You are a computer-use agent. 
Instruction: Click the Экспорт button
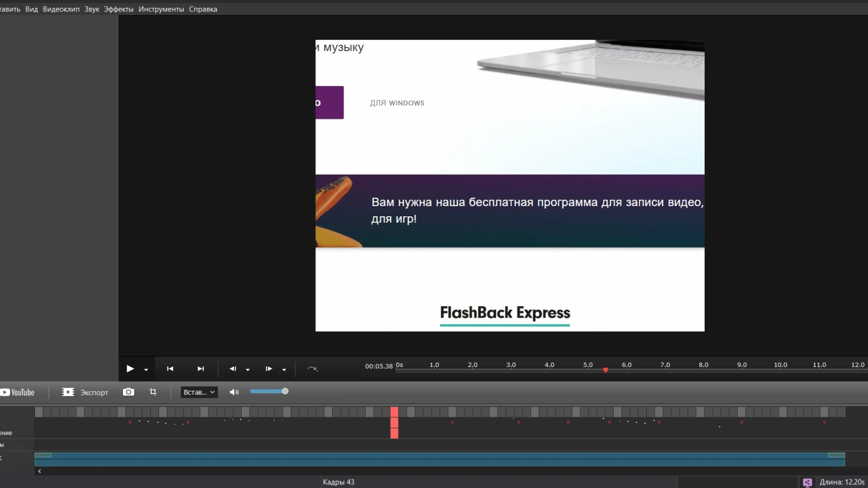pyautogui.click(x=85, y=392)
